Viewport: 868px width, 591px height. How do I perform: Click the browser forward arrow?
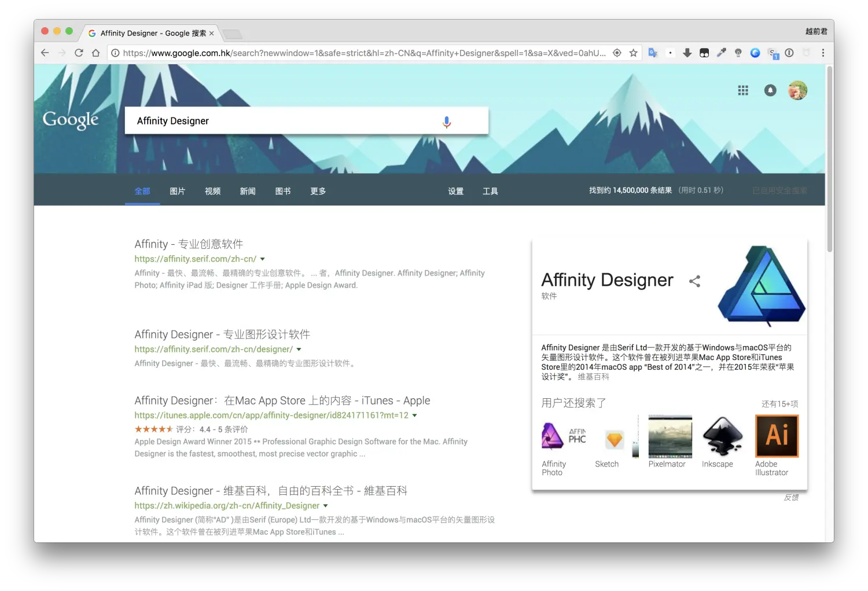pyautogui.click(x=62, y=53)
